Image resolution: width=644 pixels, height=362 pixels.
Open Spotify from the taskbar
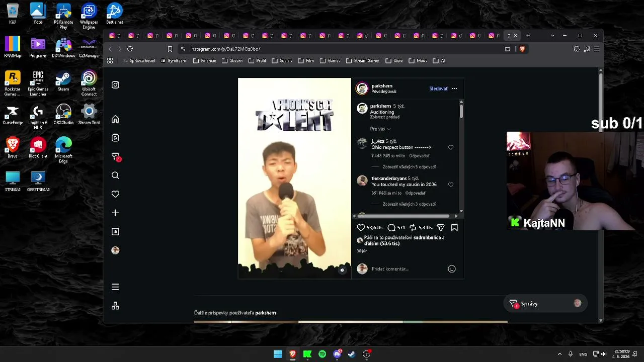tap(323, 354)
